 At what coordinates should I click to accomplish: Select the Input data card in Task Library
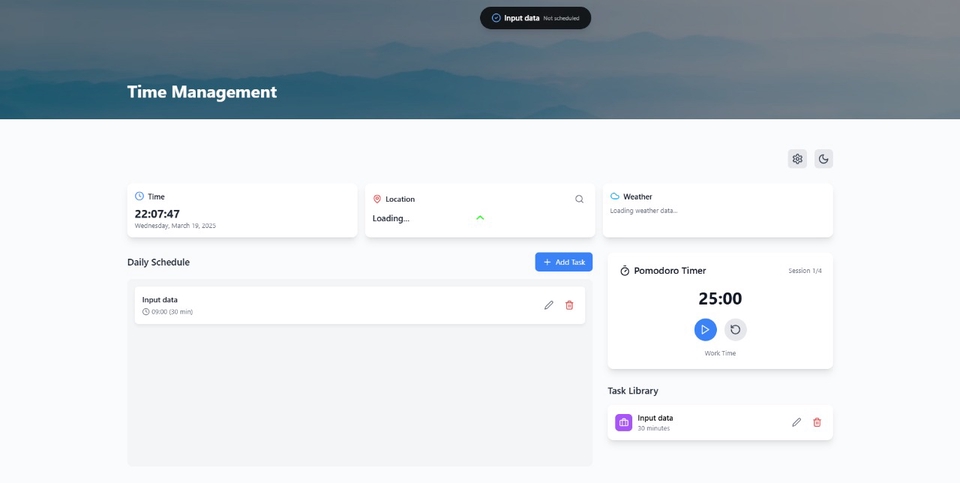[720, 422]
